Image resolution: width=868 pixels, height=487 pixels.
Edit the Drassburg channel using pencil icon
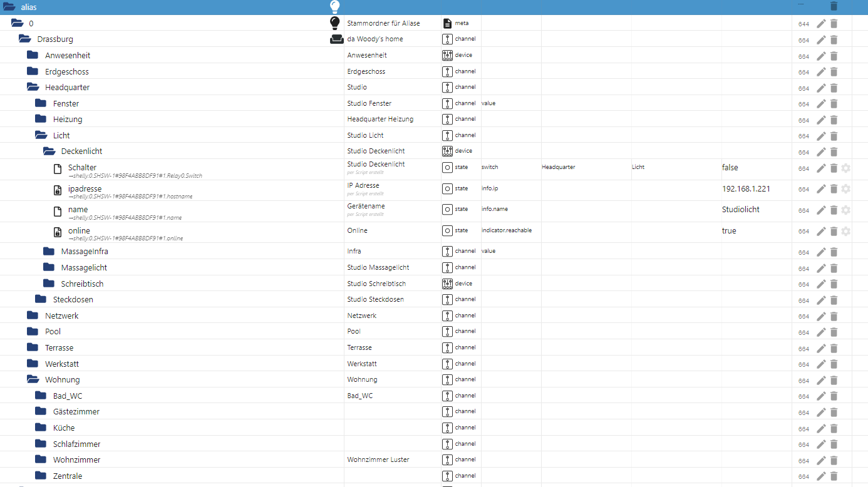click(821, 39)
